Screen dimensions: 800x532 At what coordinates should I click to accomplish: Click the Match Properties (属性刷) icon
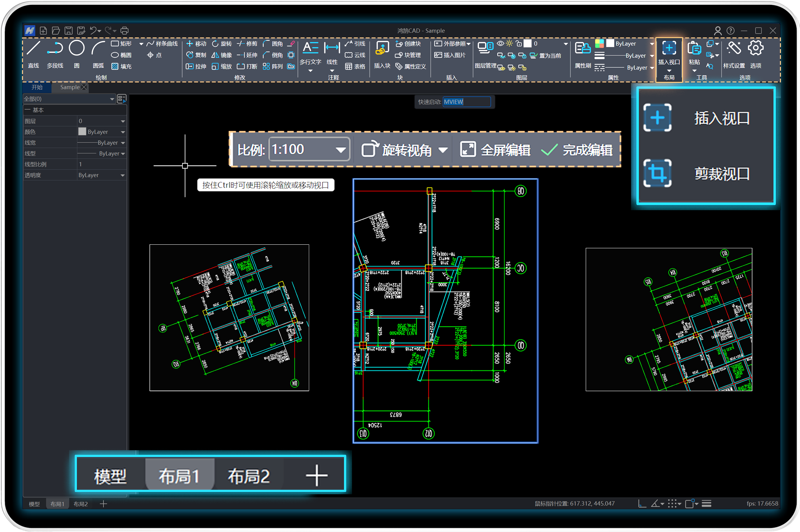[x=582, y=49]
